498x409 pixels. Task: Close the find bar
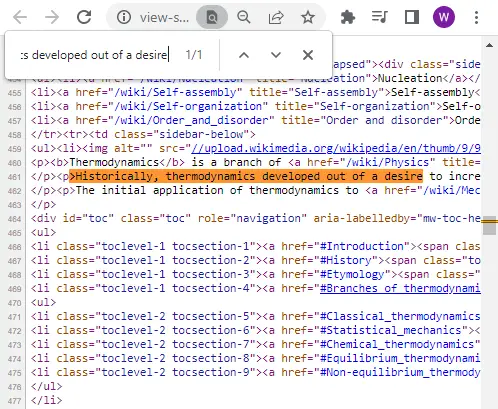click(x=308, y=55)
